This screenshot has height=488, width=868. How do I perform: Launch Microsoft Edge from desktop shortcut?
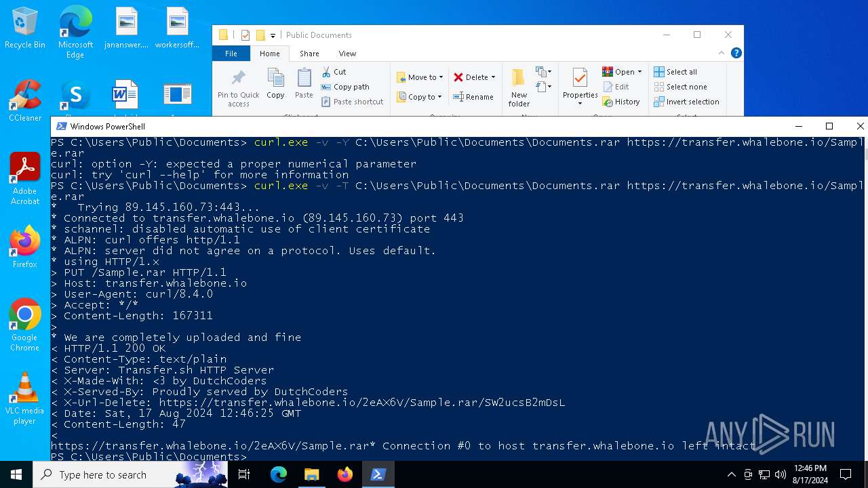coord(75,32)
